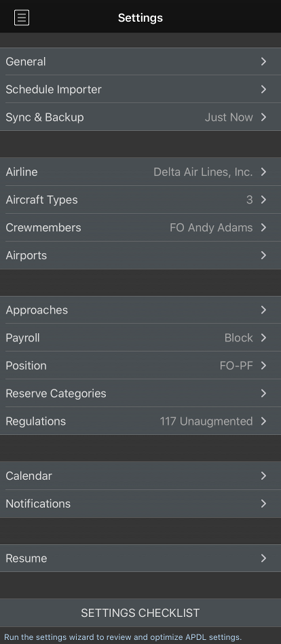Open Payroll settings row

(x=140, y=337)
